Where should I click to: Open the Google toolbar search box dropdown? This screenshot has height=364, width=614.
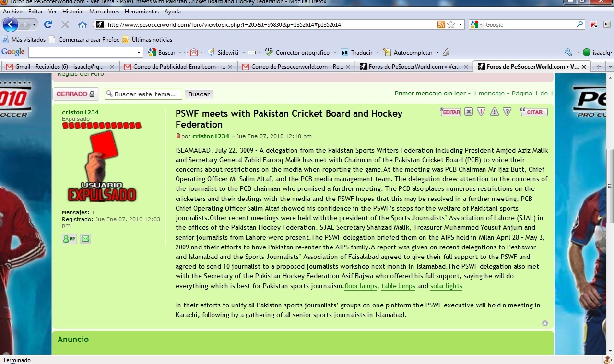tap(139, 53)
